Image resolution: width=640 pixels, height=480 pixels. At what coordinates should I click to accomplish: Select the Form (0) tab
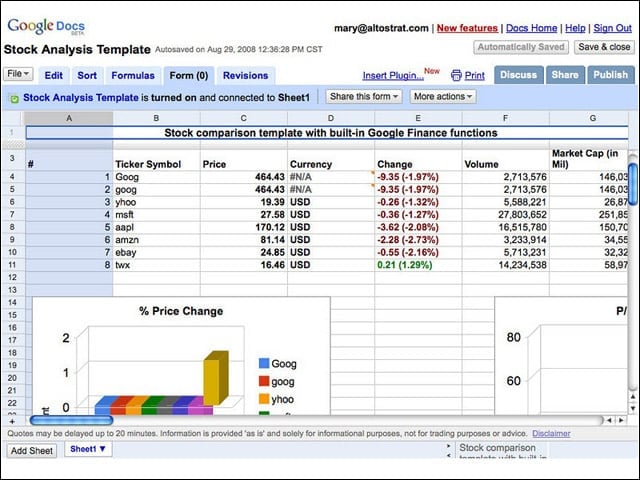point(189,76)
